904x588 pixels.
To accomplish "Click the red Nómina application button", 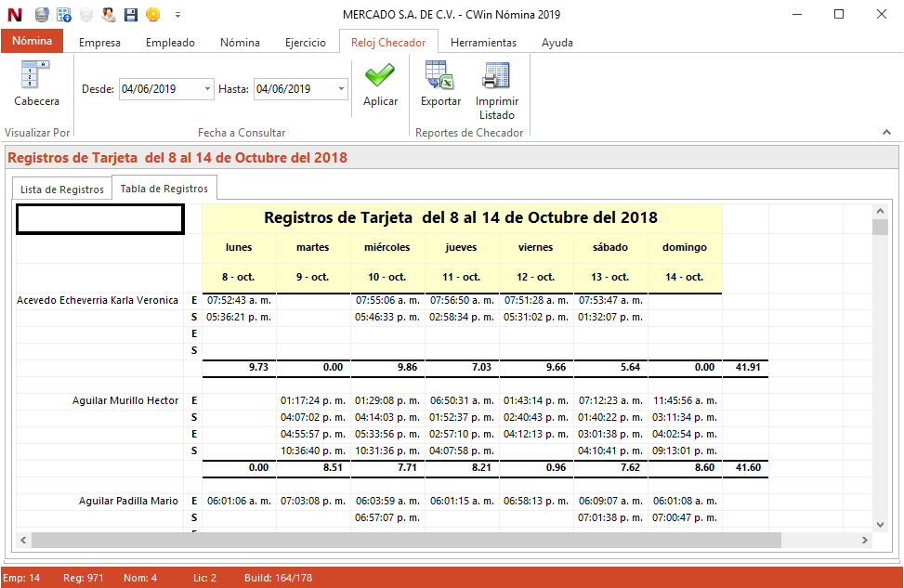I will point(32,42).
